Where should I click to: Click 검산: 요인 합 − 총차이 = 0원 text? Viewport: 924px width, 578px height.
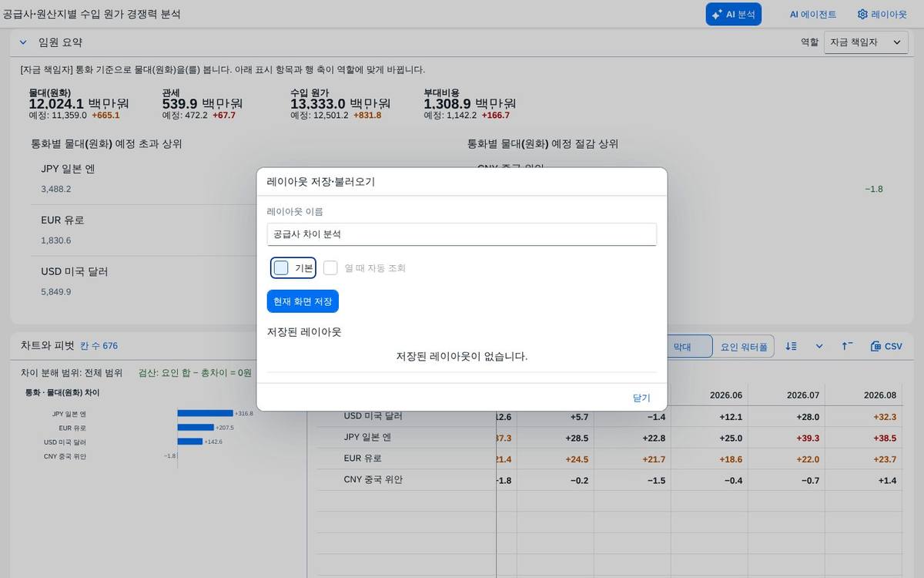pyautogui.click(x=195, y=372)
